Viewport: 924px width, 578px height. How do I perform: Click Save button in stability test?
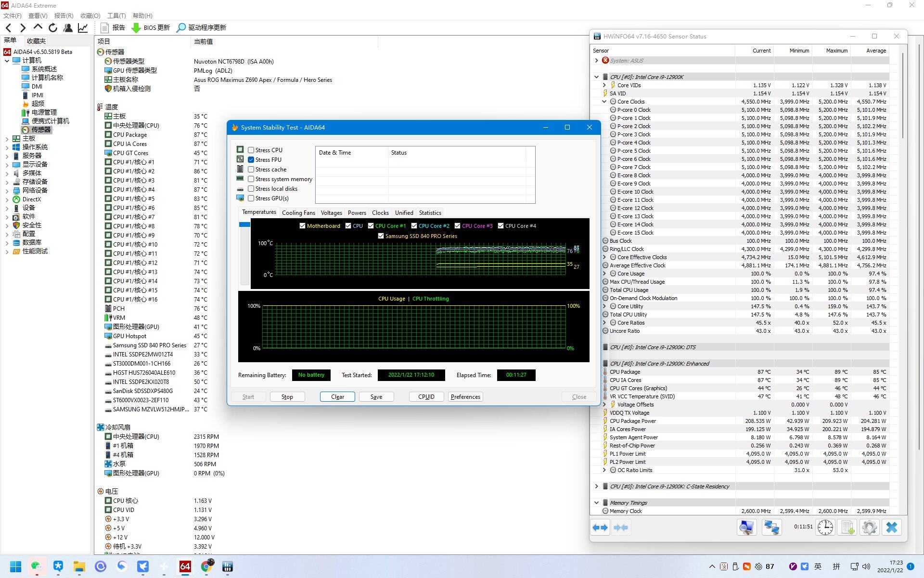pos(376,397)
